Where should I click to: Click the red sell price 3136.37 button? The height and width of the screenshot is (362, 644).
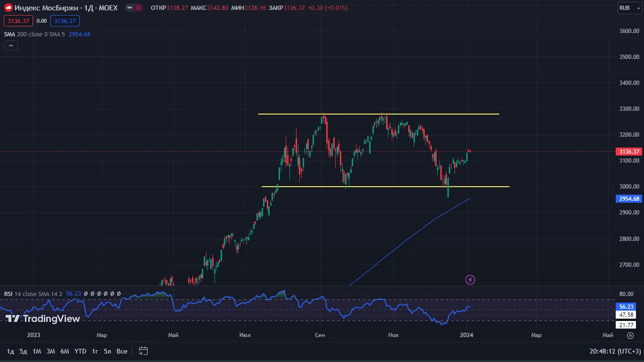click(18, 21)
